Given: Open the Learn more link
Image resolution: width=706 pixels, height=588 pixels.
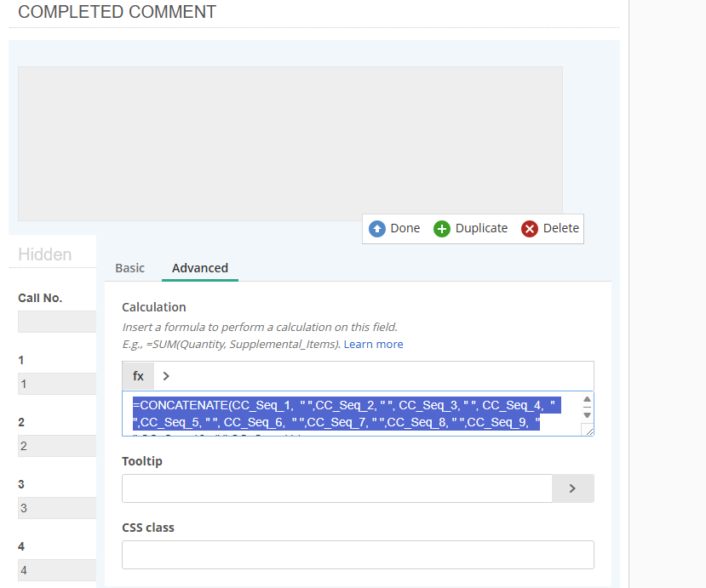Looking at the screenshot, I should 373,345.
